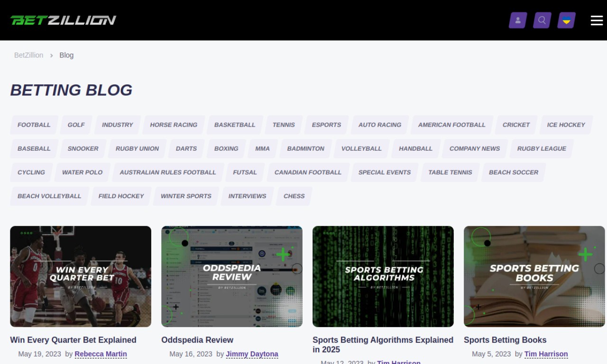Select the Tennis category tag
This screenshot has width=607, height=364.
[284, 125]
